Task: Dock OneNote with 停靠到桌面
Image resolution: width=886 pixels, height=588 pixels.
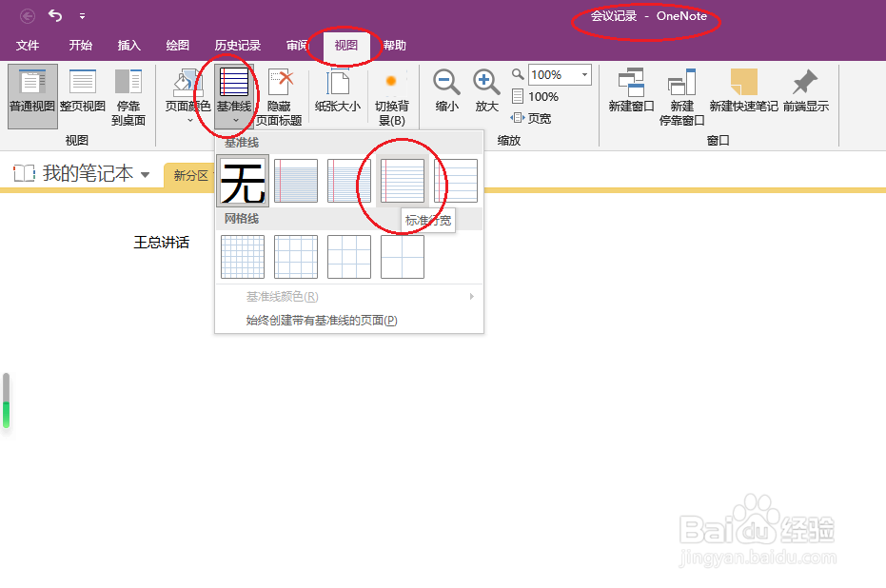Action: 128,97
